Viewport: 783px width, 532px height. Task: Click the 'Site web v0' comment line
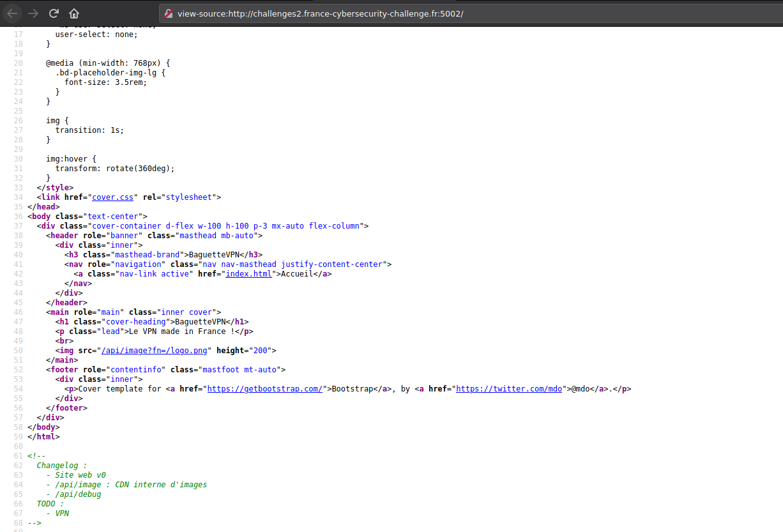point(76,475)
